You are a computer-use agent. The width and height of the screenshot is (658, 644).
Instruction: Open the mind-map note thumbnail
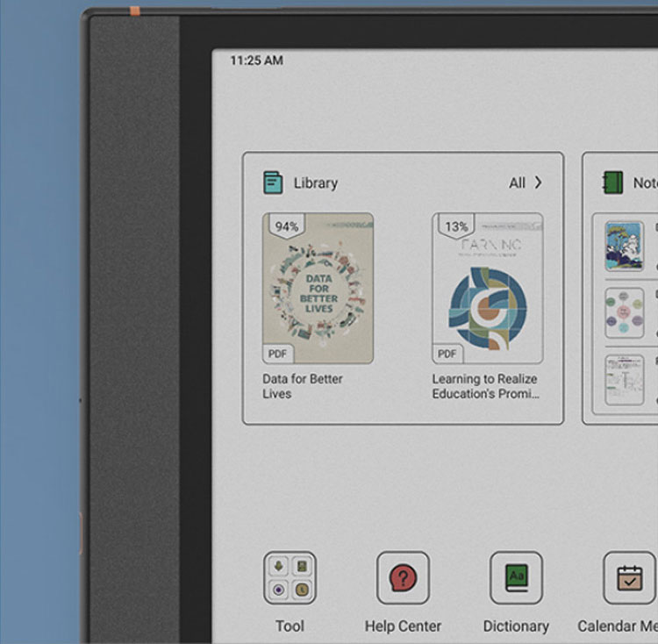pos(625,312)
